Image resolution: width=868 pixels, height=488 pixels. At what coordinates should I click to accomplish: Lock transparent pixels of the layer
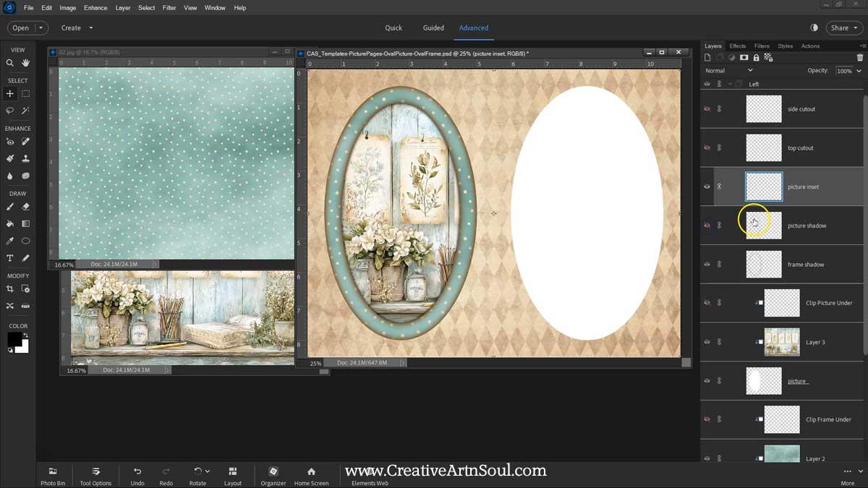767,57
